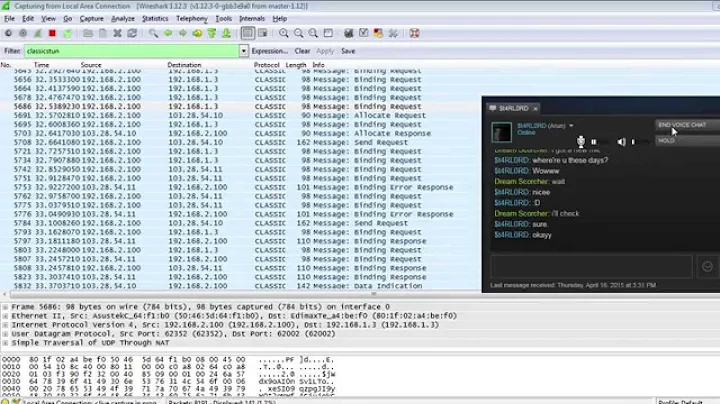The width and height of the screenshot is (720, 404).
Task: Click the classicstun display filter field
Action: tap(132, 51)
